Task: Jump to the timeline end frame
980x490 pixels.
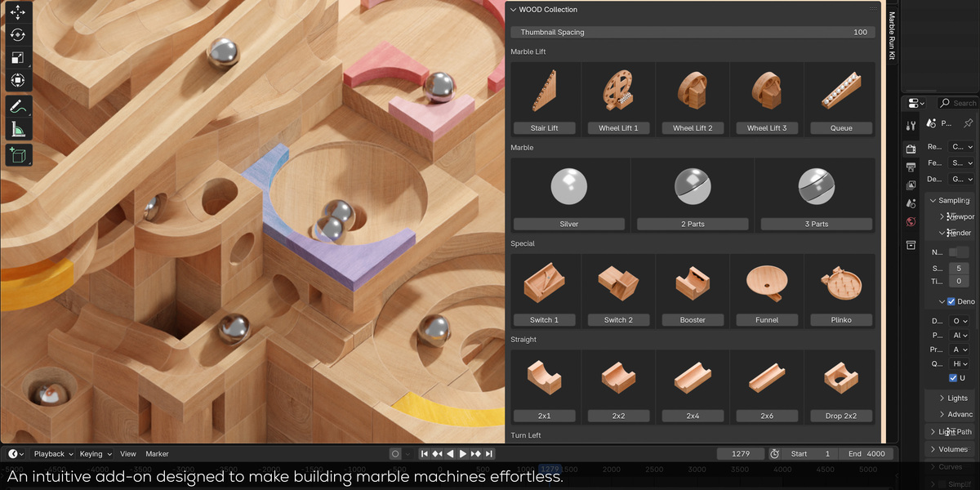Action: tap(488, 453)
